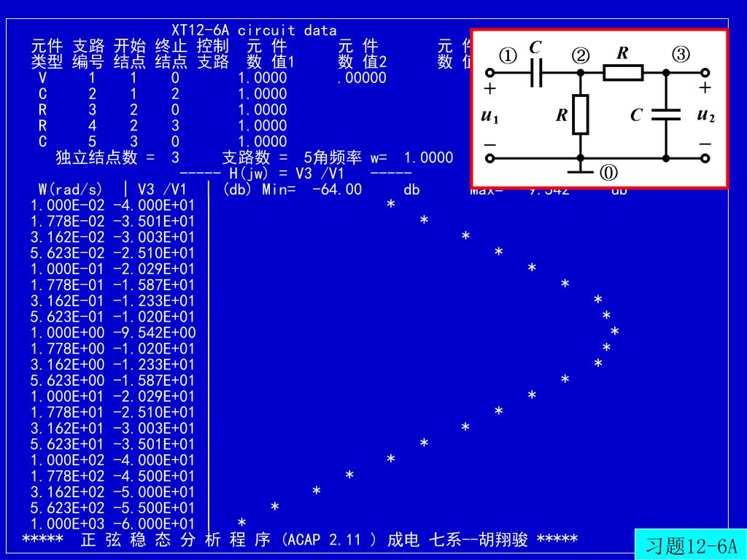Click the gain value -6.000E+01
747x560 pixels.
pyautogui.click(x=155, y=524)
